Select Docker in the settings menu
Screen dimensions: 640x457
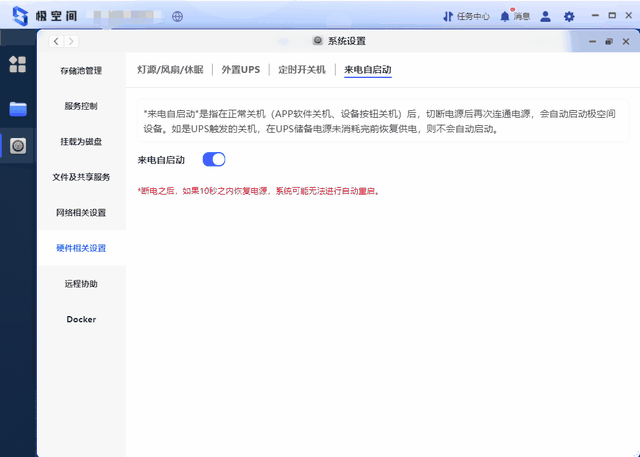(x=81, y=319)
